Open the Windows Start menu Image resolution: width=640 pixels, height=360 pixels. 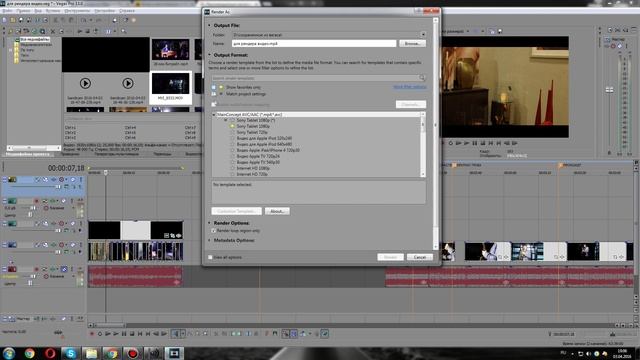pos(9,353)
